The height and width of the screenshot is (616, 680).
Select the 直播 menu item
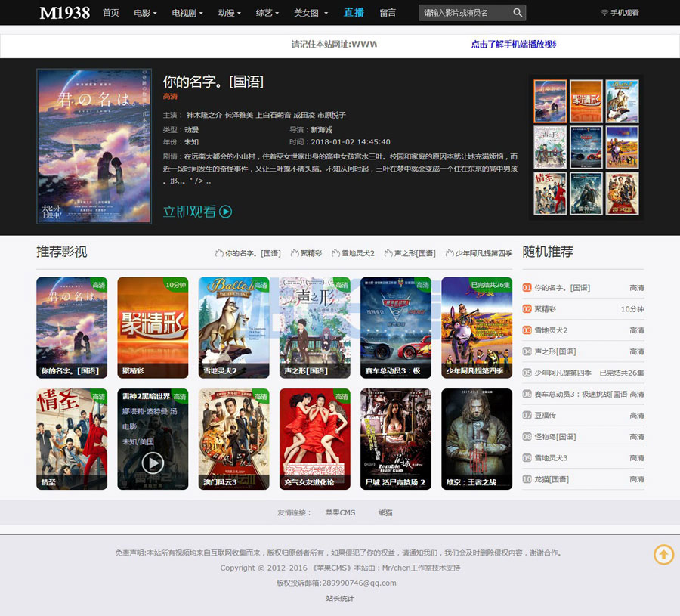tap(354, 13)
